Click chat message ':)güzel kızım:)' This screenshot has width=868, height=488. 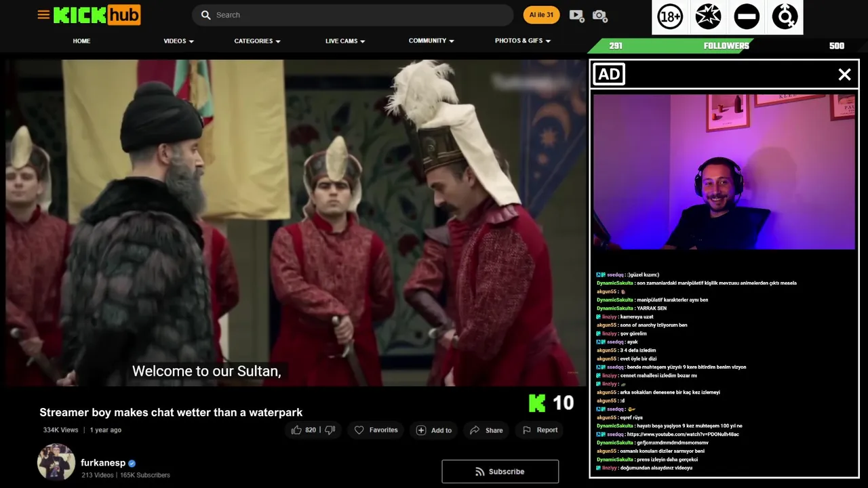pyautogui.click(x=643, y=274)
